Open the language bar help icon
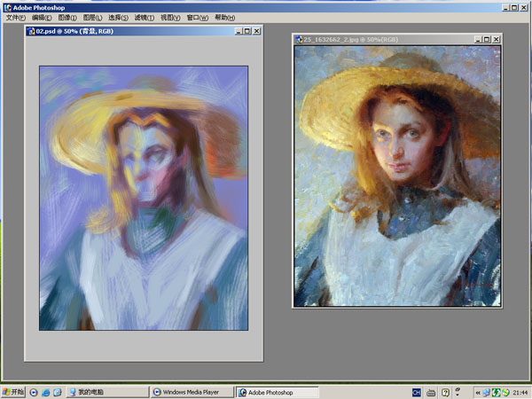The image size is (532, 399). [x=445, y=393]
